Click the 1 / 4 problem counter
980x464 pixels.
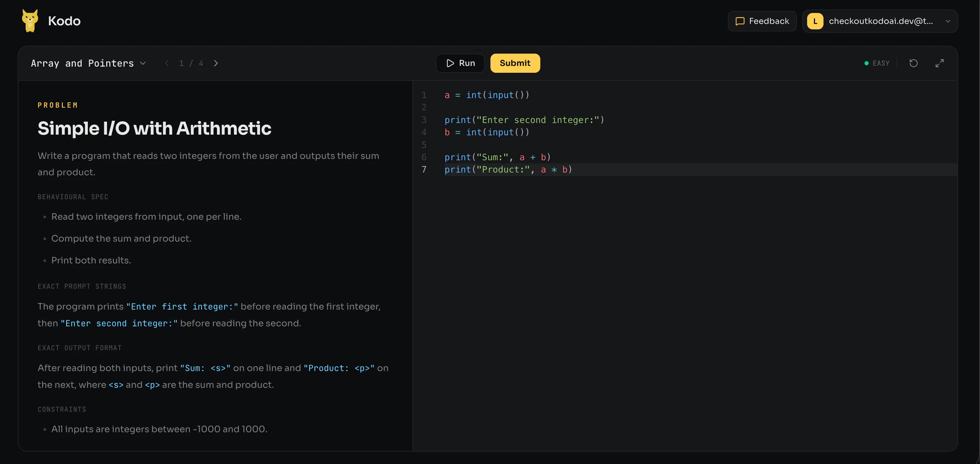191,63
